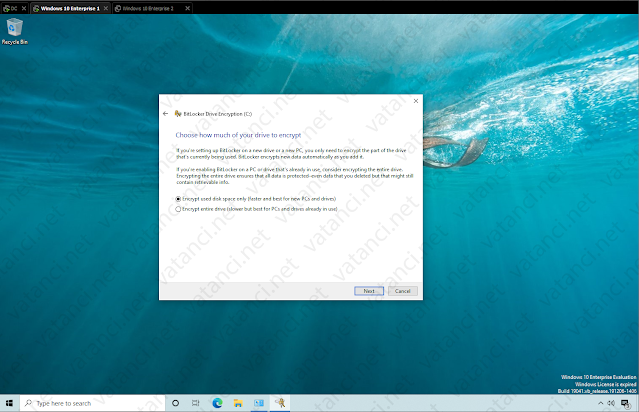Close the Windows 10 Enterprise 1 tab
Screen dimensions: 639x412
(106, 8)
